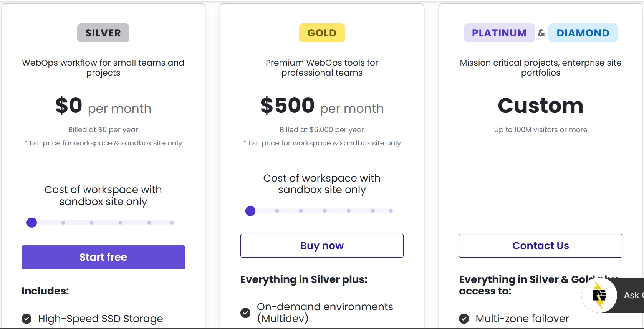Choose the middle stop on Gold slider

click(x=324, y=211)
